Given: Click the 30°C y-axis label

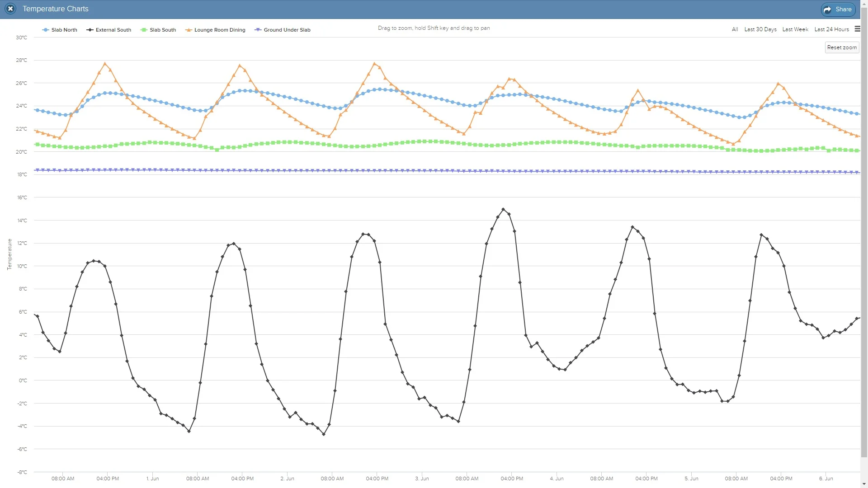Looking at the screenshot, I should [x=21, y=38].
